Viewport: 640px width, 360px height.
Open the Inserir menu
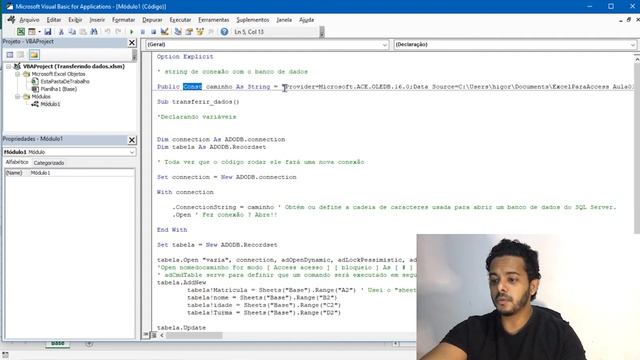coord(97,20)
